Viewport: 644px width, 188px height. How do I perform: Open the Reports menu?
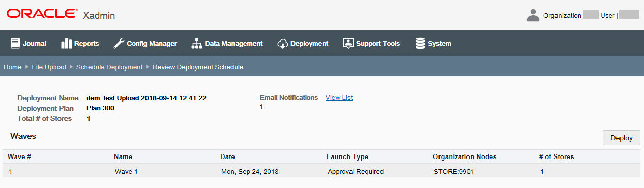(x=80, y=43)
